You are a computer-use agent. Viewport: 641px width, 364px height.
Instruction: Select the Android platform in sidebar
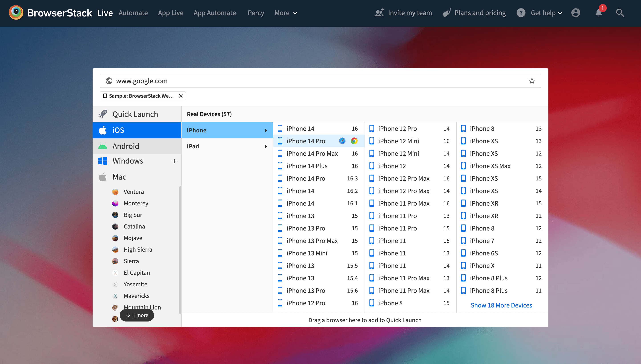[x=126, y=146]
